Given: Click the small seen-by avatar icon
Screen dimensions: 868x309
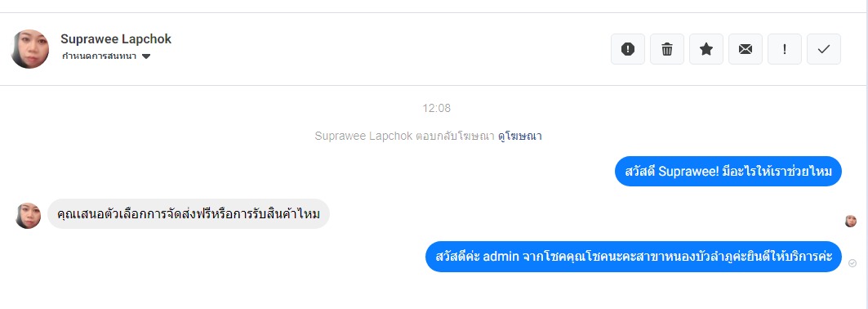Looking at the screenshot, I should click(851, 222).
